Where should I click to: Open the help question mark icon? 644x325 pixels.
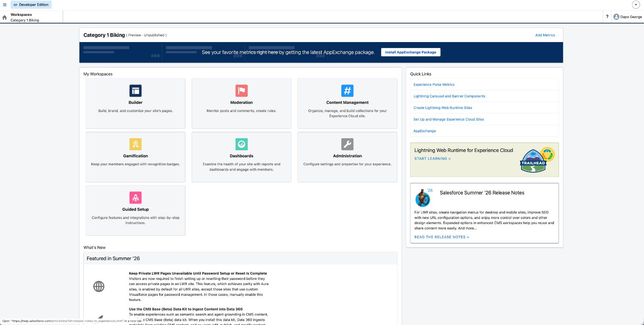[607, 17]
